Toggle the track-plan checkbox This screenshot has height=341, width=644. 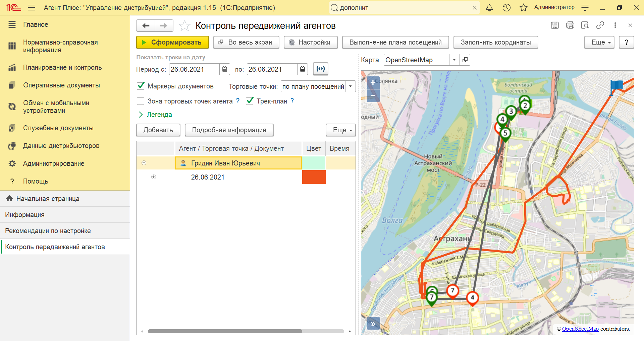(x=250, y=101)
